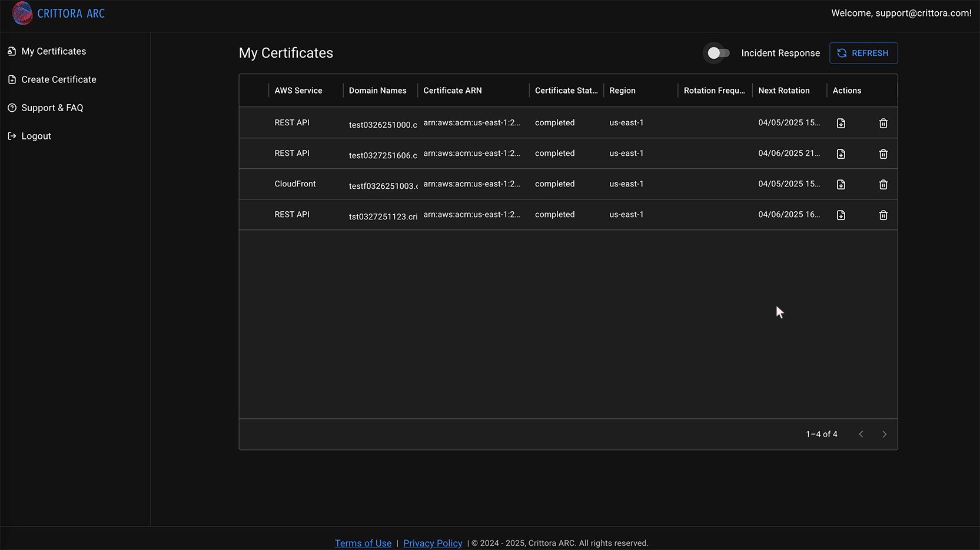Click the Logout arrow icon
The image size is (980, 550).
tap(12, 136)
